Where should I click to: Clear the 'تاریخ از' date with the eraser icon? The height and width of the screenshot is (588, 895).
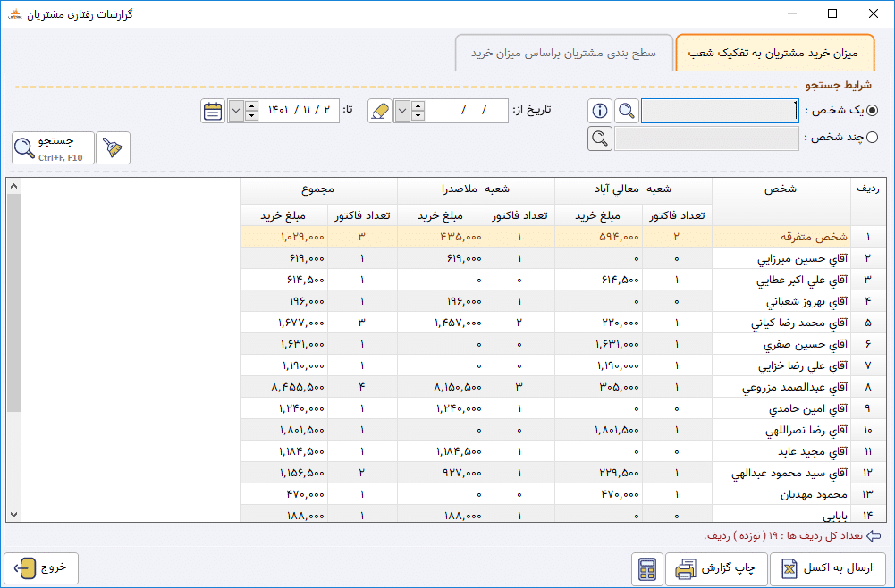[x=380, y=111]
